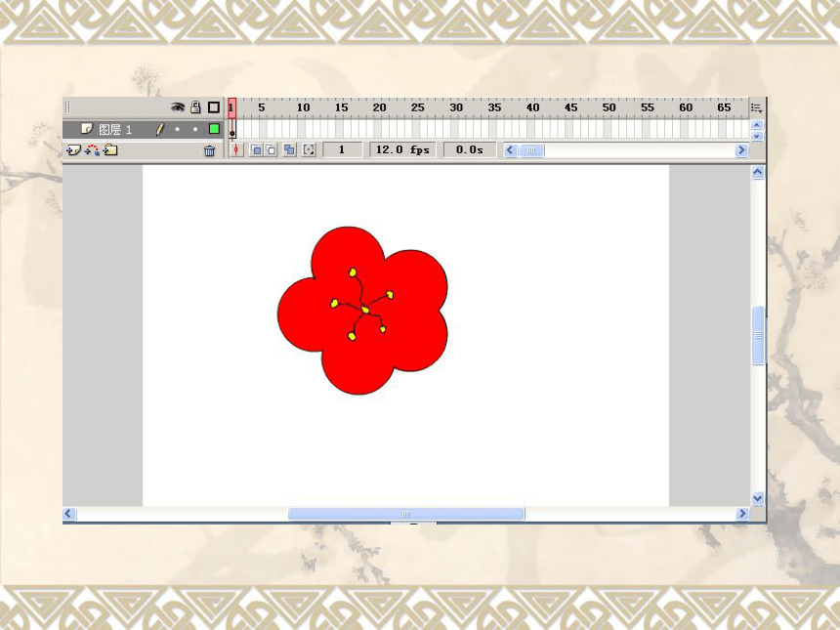This screenshot has width=840, height=630.
Task: Toggle the Onion Skin button
Action: pos(256,150)
